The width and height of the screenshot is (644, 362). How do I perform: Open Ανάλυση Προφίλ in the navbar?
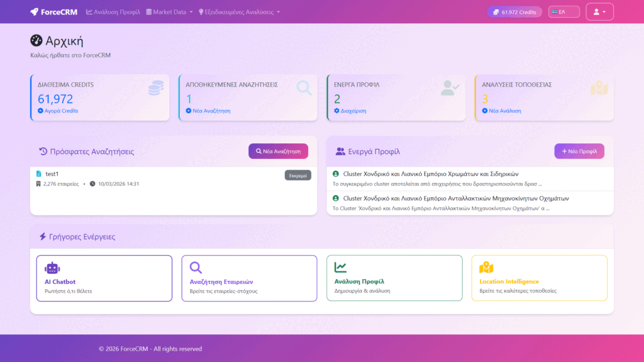tap(113, 12)
